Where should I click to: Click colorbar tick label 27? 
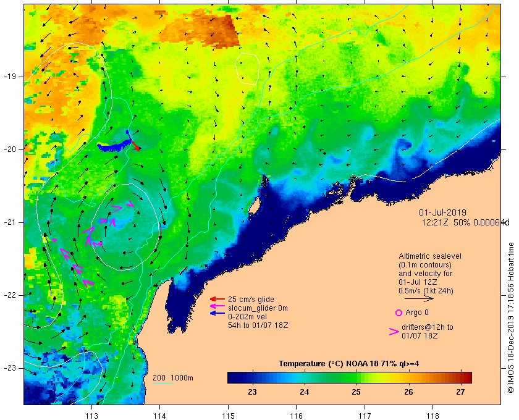[x=460, y=392]
